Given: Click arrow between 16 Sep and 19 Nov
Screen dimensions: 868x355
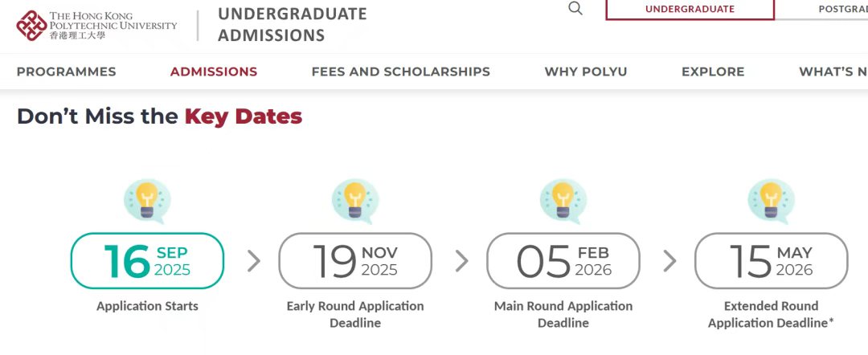Looking at the screenshot, I should [254, 261].
